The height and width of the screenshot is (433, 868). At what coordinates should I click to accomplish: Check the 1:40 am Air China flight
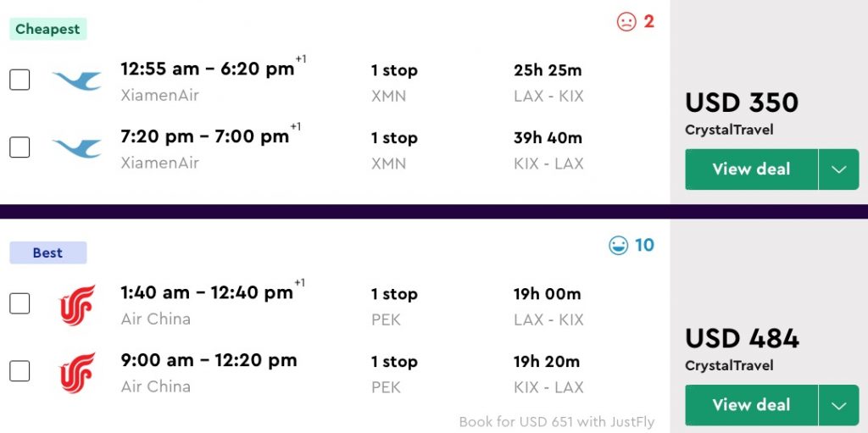click(19, 304)
